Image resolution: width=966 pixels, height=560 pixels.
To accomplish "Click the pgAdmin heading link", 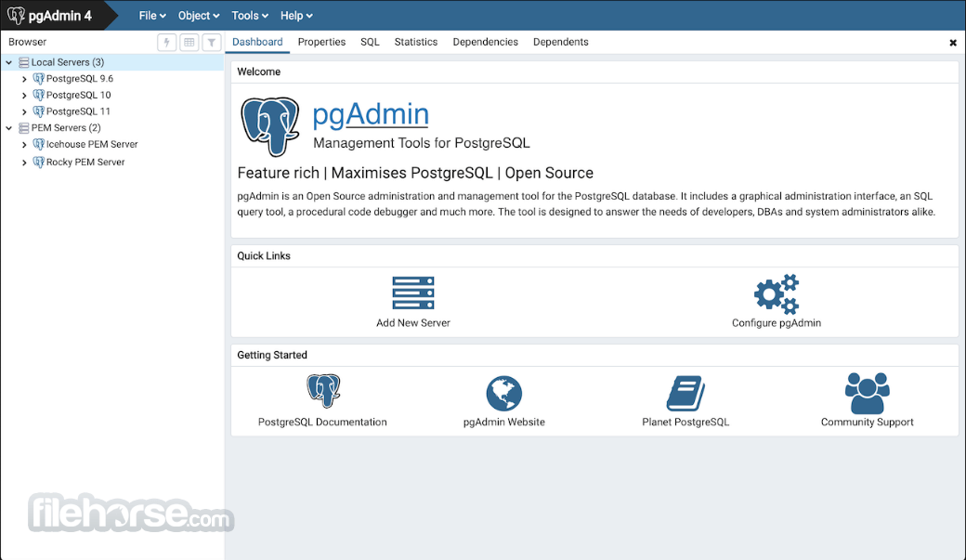I will point(371,114).
